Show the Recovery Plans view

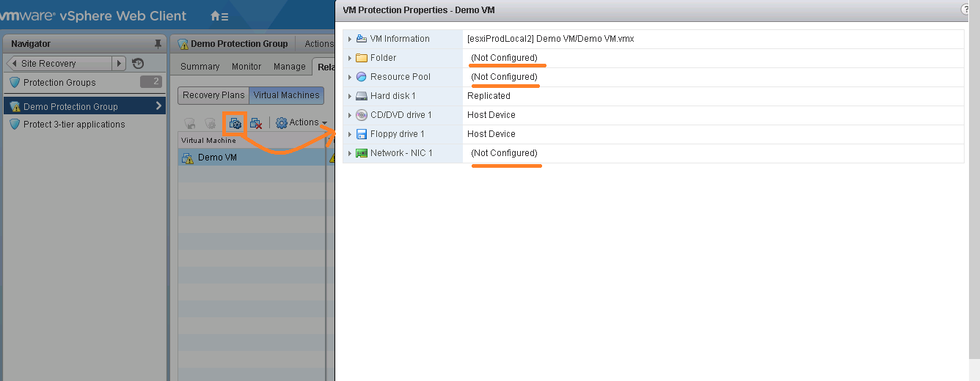click(x=213, y=95)
